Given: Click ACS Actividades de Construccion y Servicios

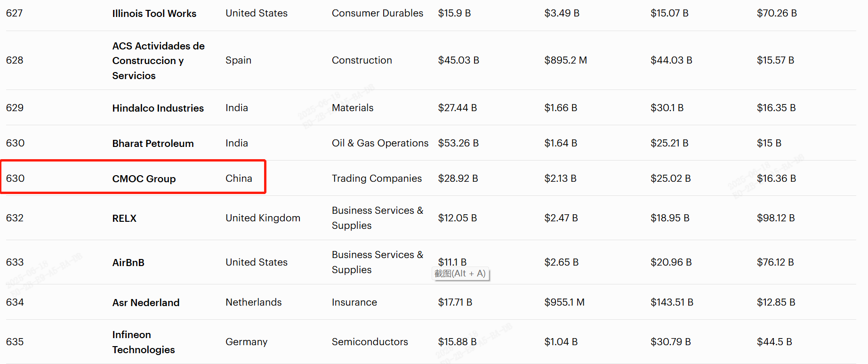Looking at the screenshot, I should (x=158, y=61).
